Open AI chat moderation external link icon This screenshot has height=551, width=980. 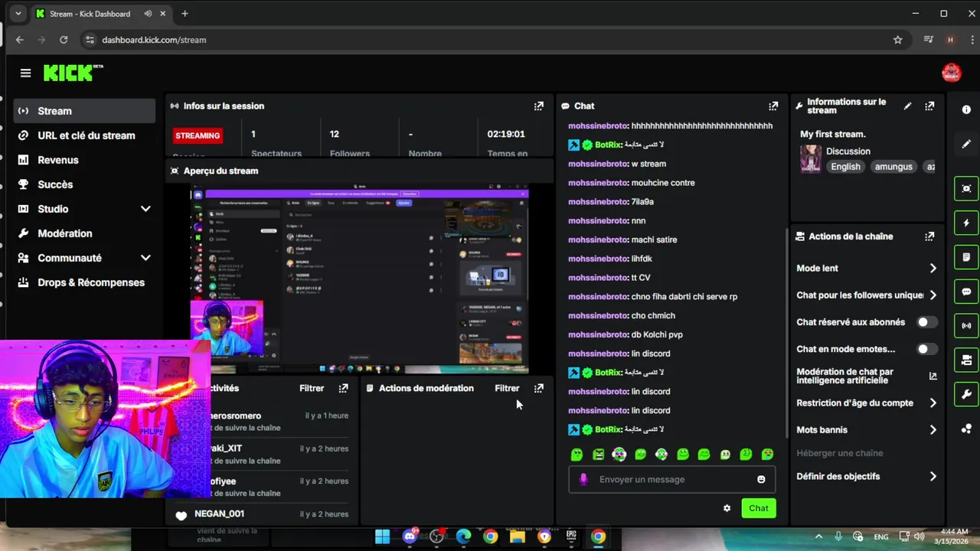click(x=933, y=376)
